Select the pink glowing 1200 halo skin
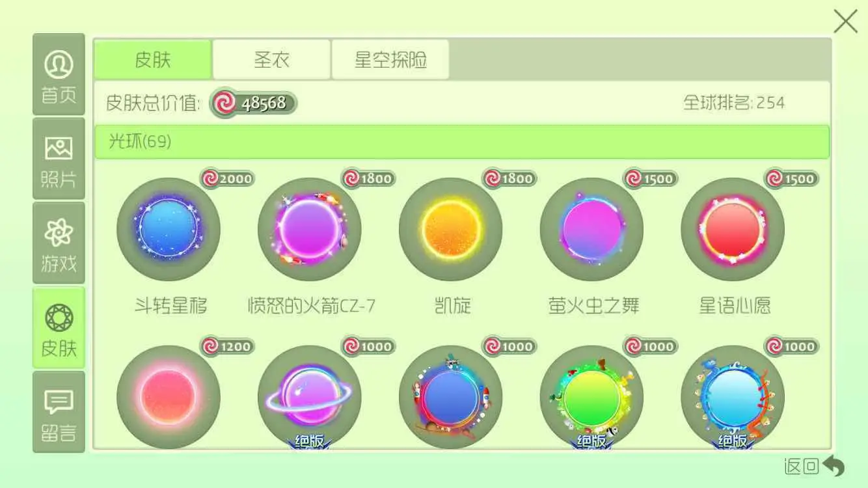868x488 pixels. 169,396
